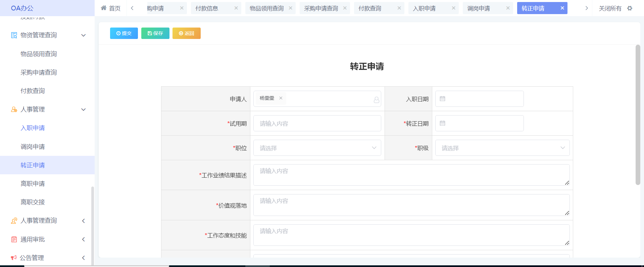Focus the 试用期 input field
Screen dimensions: 644x267
317,123
